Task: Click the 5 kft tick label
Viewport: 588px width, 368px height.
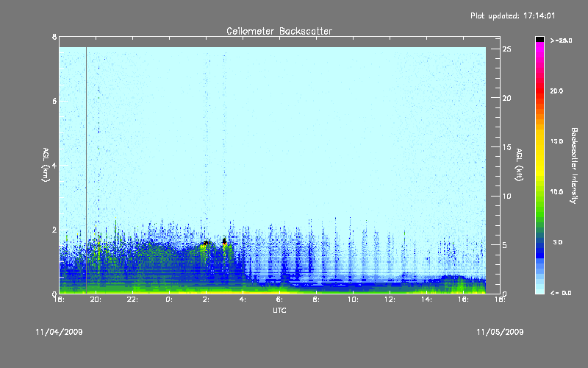Action: [505, 245]
